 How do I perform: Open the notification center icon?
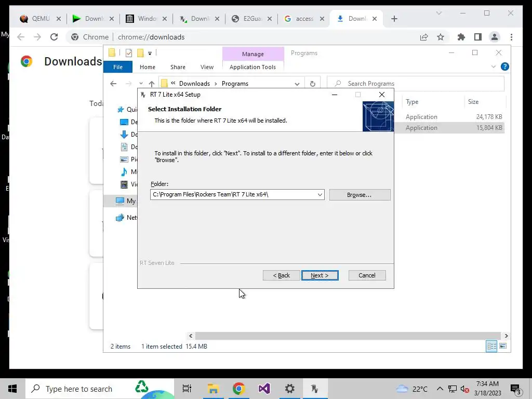click(516, 389)
